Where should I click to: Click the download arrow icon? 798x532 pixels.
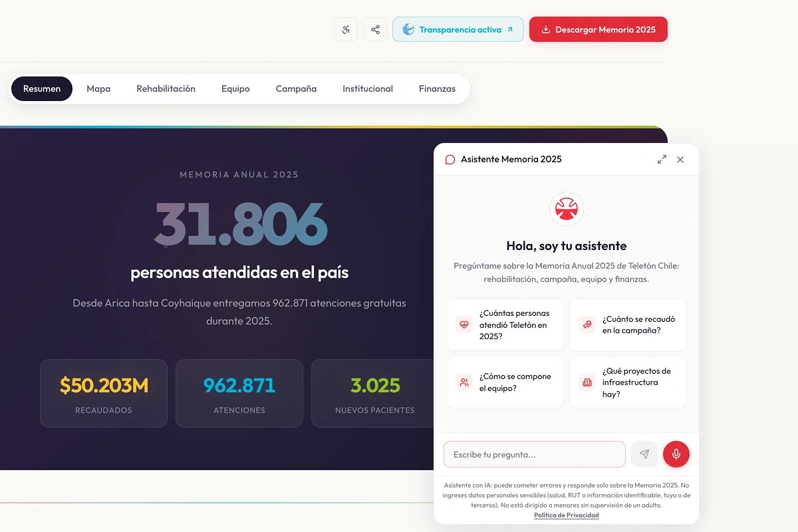546,29
